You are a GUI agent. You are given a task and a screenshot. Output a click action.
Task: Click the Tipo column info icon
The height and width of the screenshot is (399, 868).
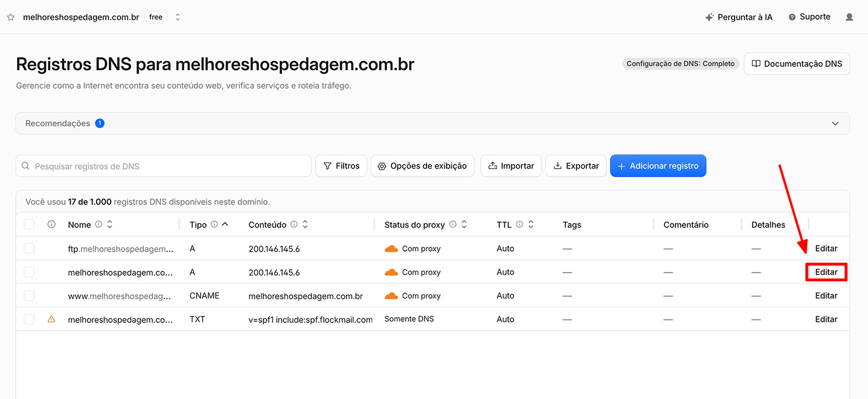coord(214,224)
